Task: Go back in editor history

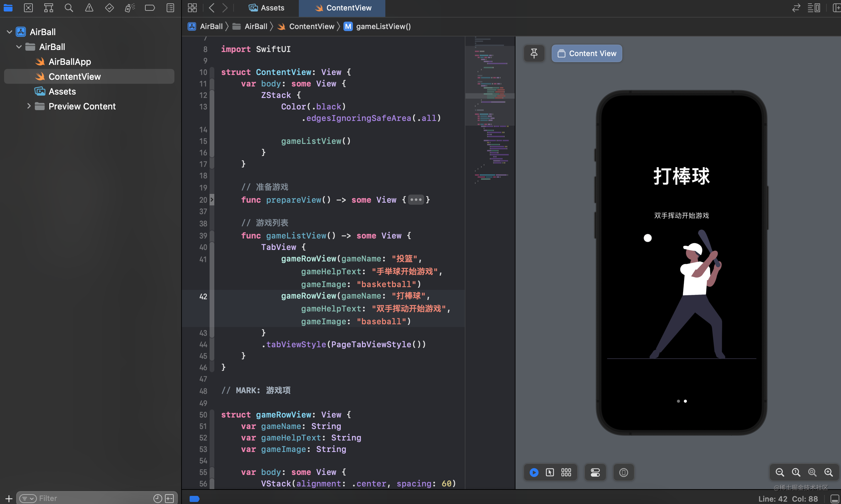Action: pyautogui.click(x=212, y=7)
